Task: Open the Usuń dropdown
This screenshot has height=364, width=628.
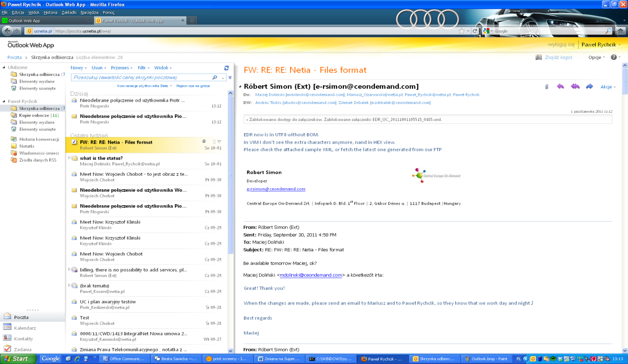Action: 99,68
